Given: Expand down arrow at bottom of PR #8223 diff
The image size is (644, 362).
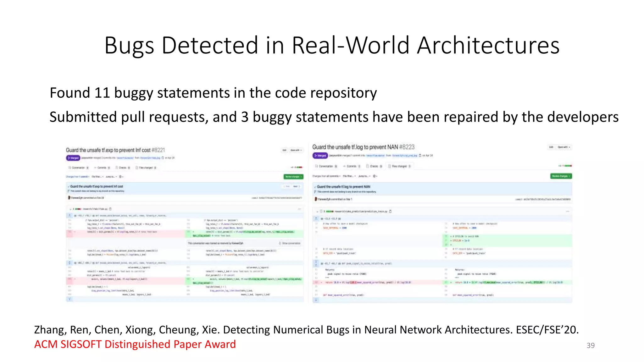Looking at the screenshot, I should (316, 300).
